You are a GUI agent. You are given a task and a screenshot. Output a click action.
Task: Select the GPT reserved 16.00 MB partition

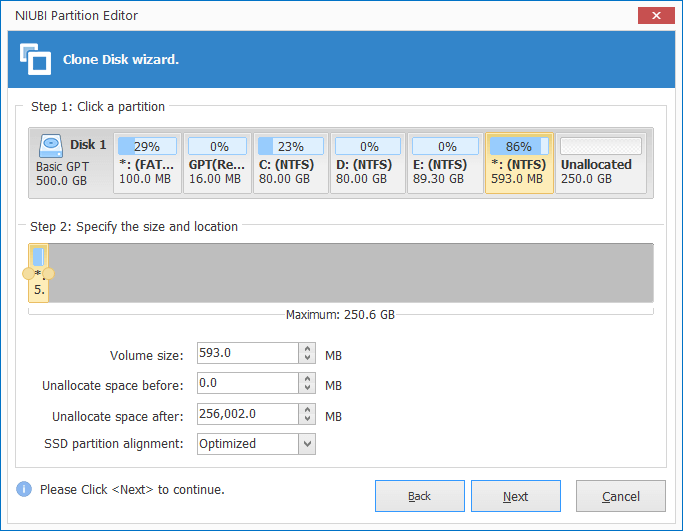coord(215,162)
